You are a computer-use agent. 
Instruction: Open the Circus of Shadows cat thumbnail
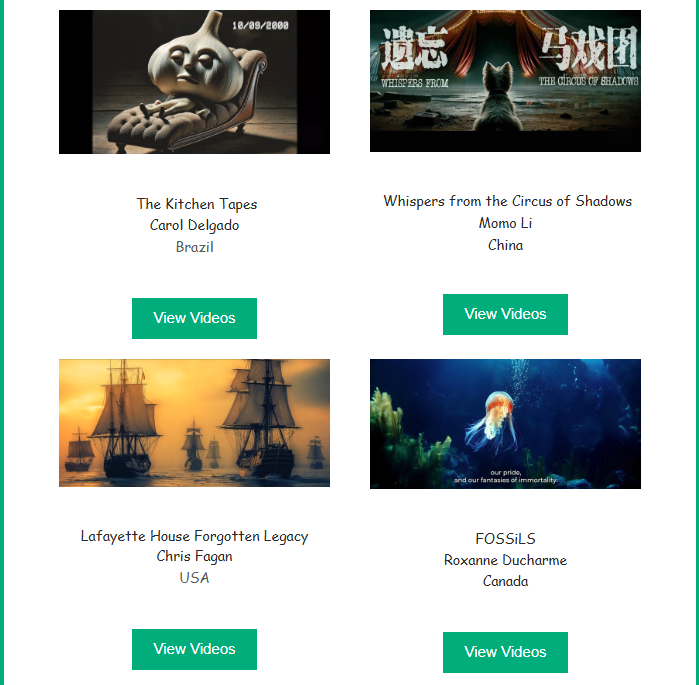tap(505, 81)
